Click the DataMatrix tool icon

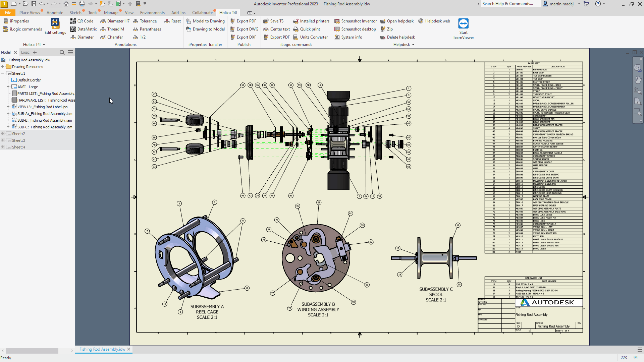(73, 29)
